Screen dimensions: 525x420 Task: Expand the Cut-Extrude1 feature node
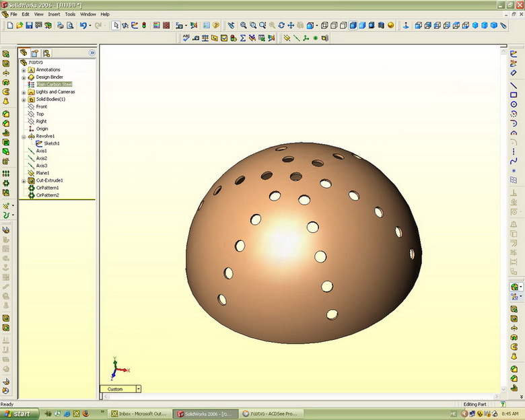tap(24, 180)
